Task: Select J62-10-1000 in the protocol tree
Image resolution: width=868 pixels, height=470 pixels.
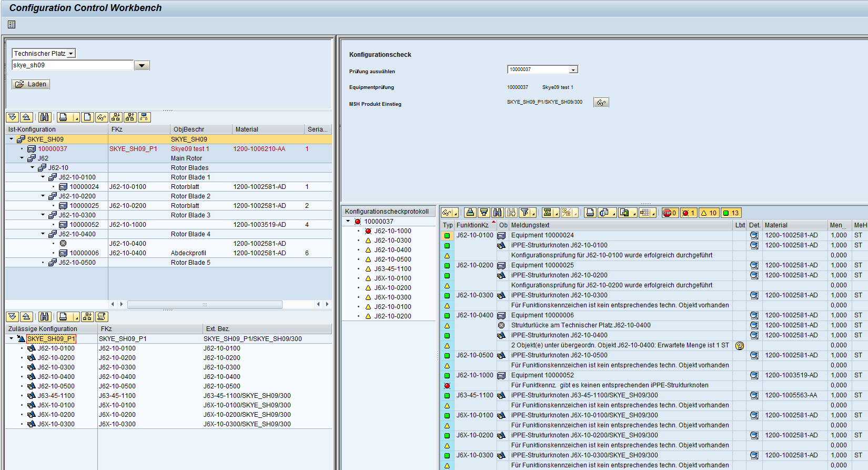Action: pyautogui.click(x=393, y=231)
